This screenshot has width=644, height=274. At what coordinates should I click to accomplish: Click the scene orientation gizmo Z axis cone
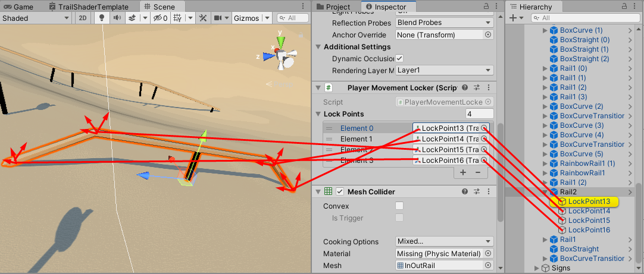[268, 57]
